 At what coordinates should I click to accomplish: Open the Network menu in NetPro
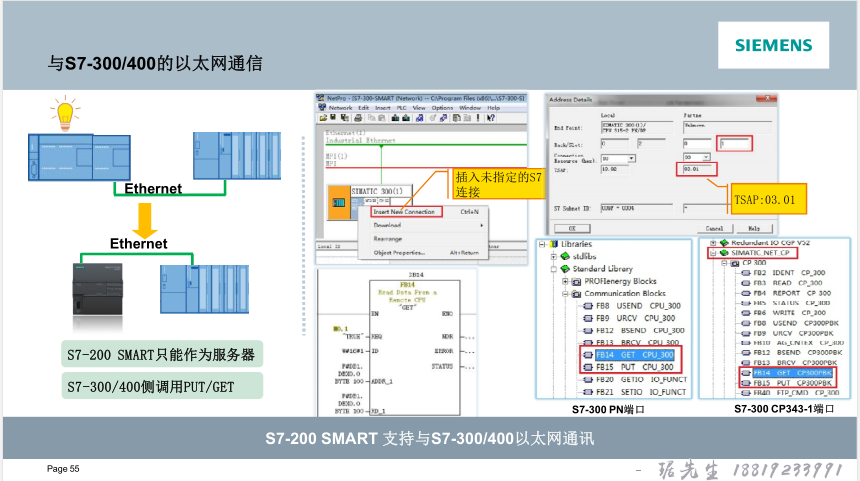[341, 107]
